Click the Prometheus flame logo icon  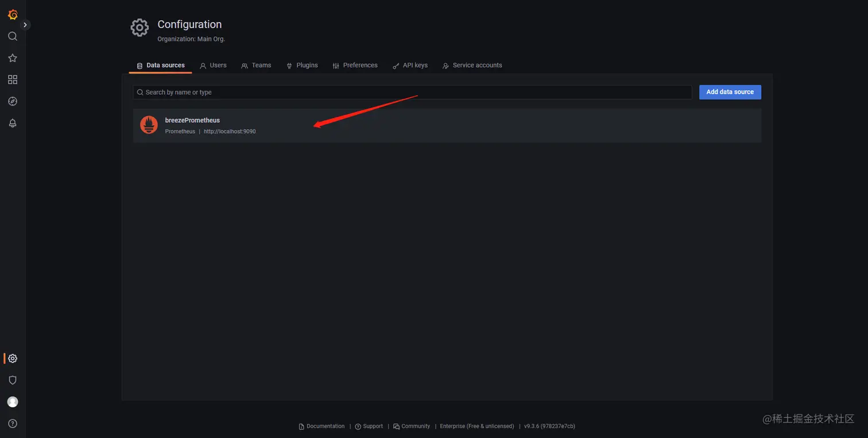pos(149,125)
